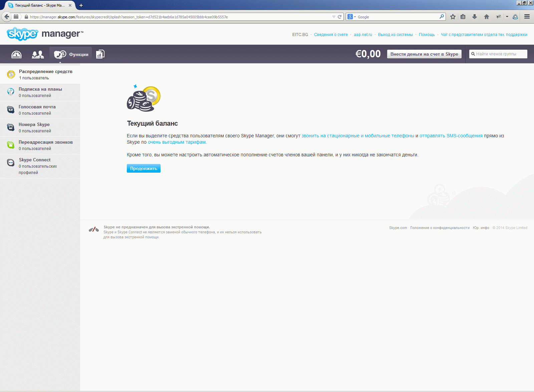Click the site identity padlock icon

tap(26, 17)
